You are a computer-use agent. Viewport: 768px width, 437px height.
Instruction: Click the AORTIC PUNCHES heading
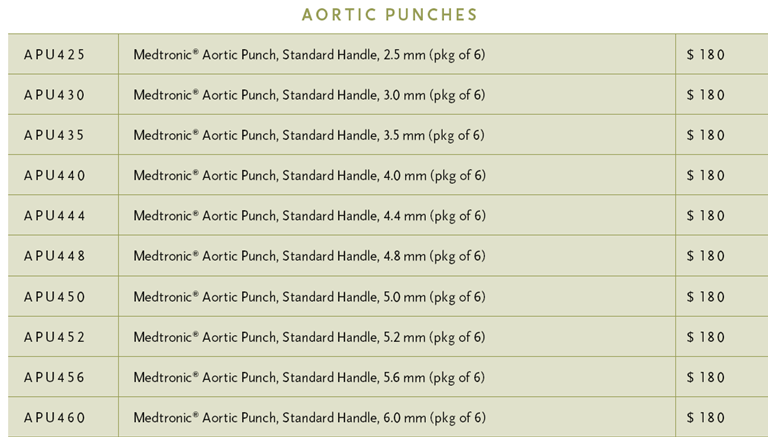[x=389, y=15]
